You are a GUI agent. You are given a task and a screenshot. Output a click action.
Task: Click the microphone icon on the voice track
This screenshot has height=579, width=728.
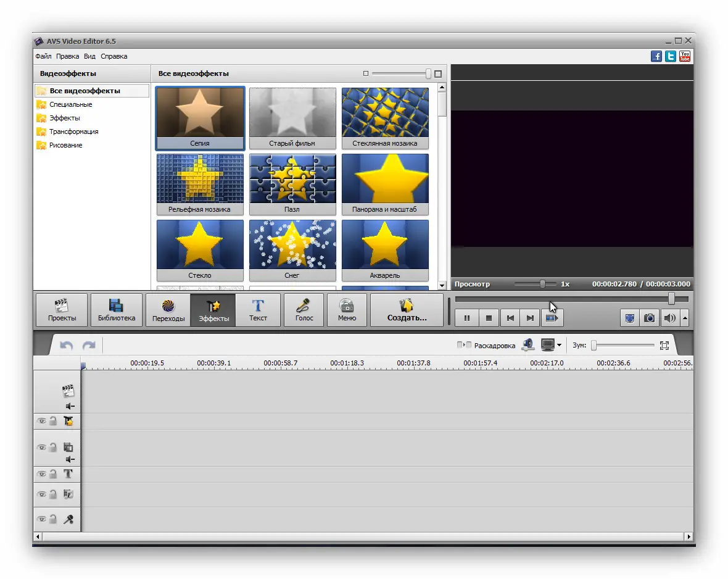70,519
